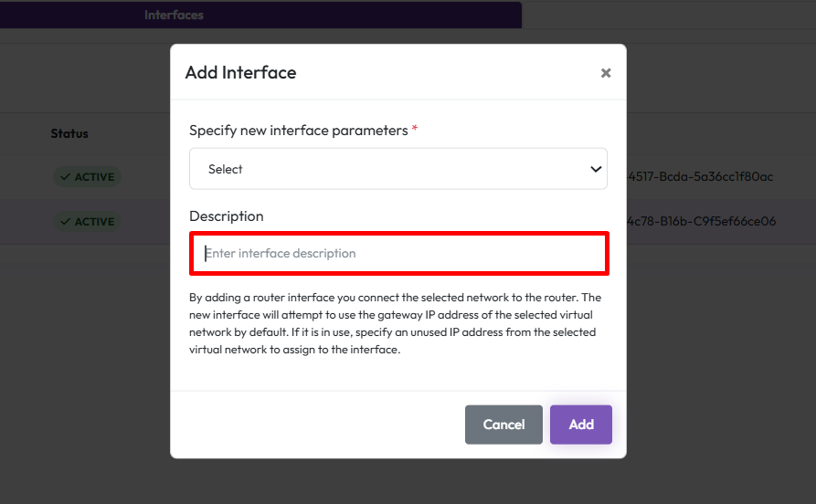This screenshot has height=504, width=816.
Task: Switch to the Interfaces tab
Action: (174, 15)
